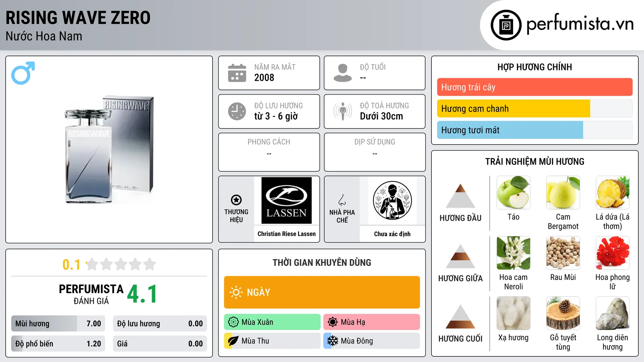Click the "HỢP HƯƠNG CHÍNH" heading
644x362 pixels.
pos(535,67)
